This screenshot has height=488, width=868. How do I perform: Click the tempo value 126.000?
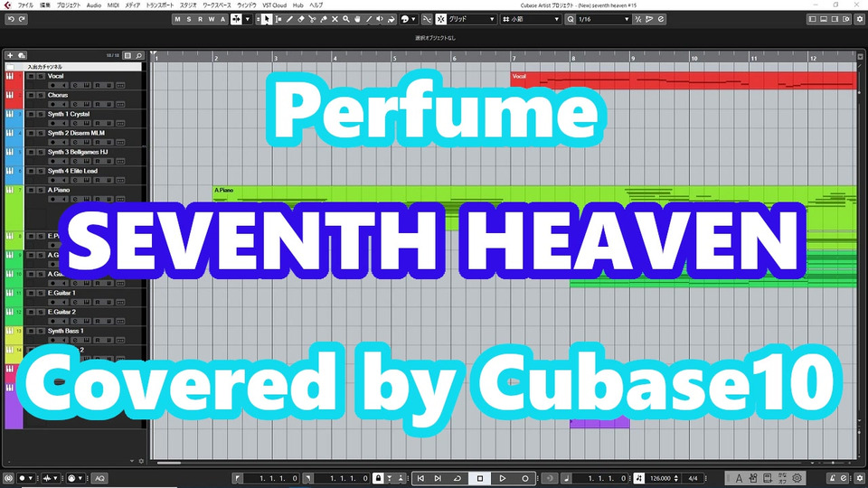pos(660,478)
